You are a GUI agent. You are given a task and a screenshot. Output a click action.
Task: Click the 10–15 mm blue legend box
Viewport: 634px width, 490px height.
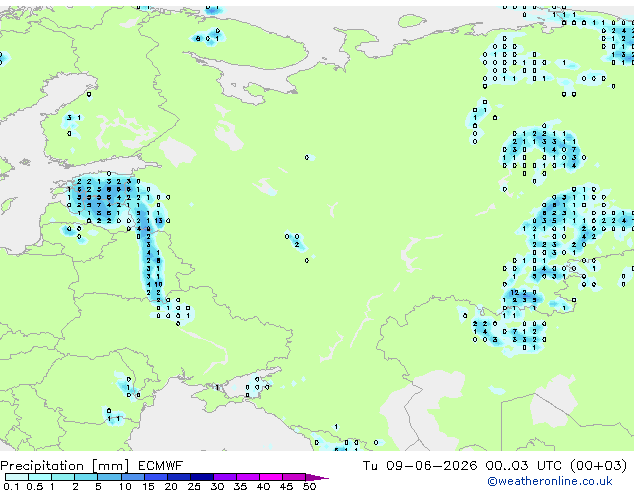(x=133, y=477)
